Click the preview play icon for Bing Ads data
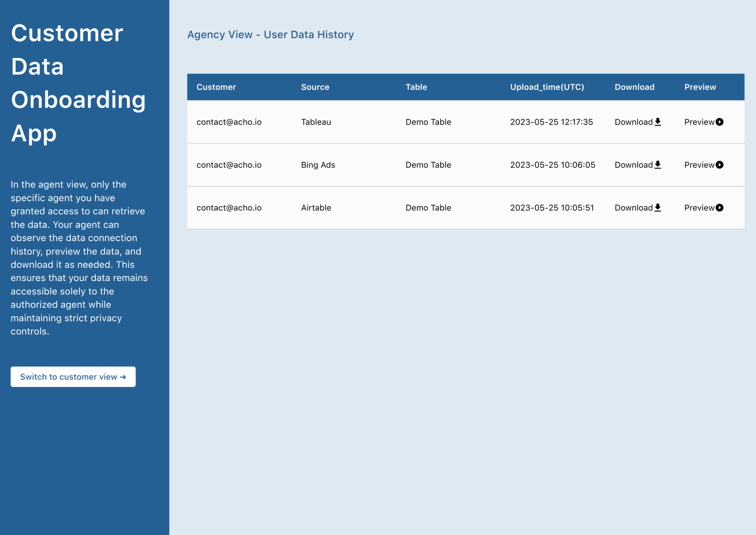Screen dimensions: 756x535 pos(720,165)
